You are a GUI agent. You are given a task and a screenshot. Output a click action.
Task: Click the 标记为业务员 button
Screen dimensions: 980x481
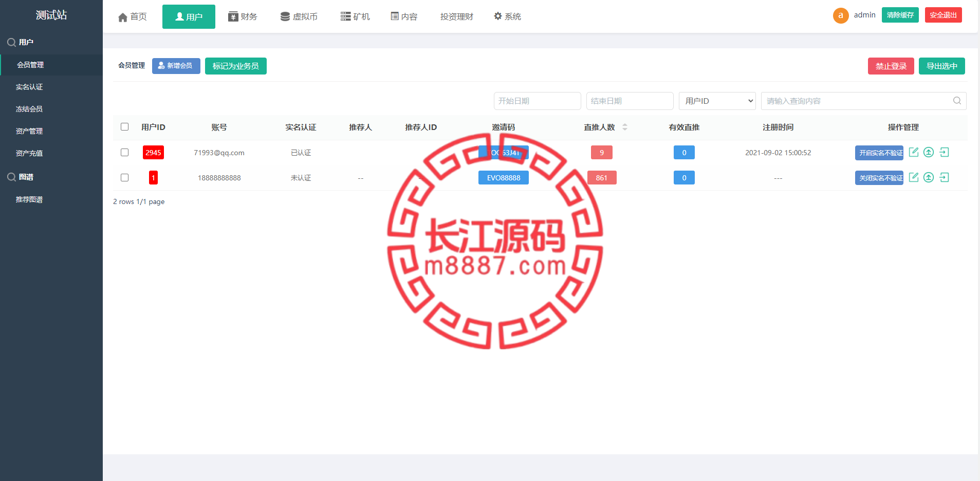(236, 66)
